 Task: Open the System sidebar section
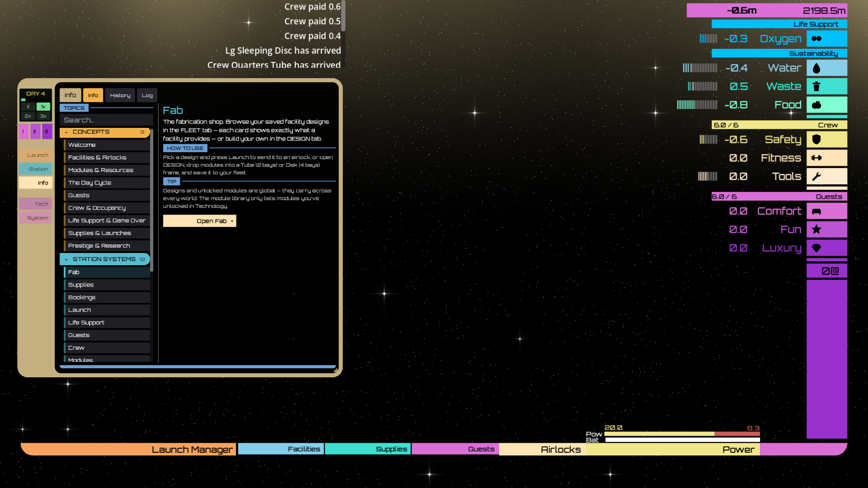point(36,218)
